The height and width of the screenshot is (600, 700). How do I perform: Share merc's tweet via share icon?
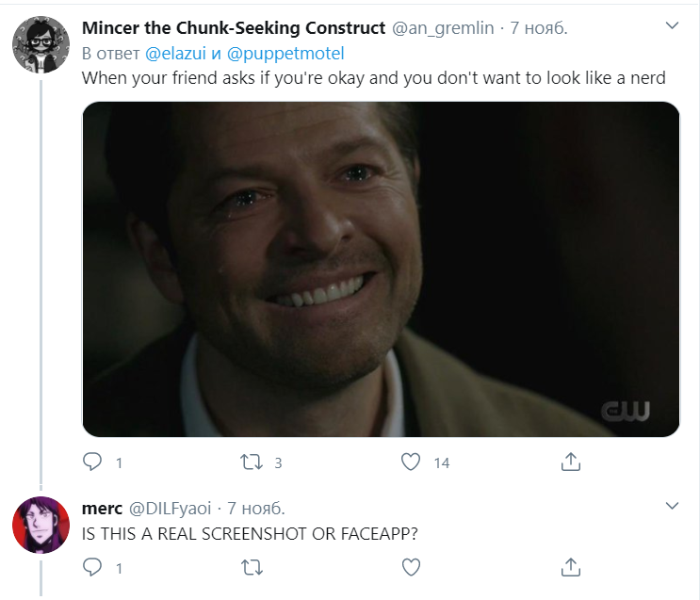pos(571,567)
